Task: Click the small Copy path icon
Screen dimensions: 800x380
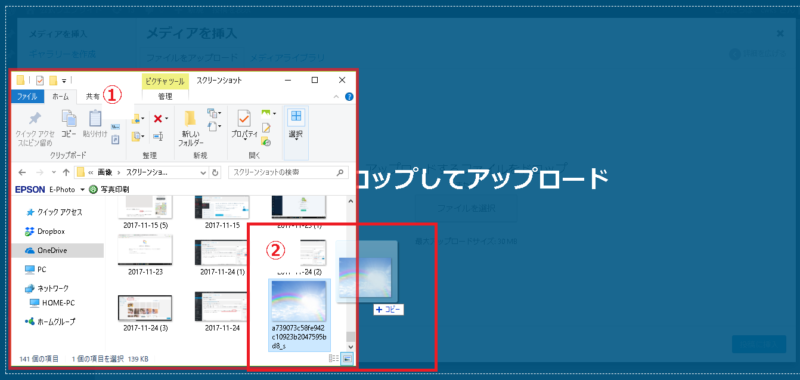Action: [115, 127]
